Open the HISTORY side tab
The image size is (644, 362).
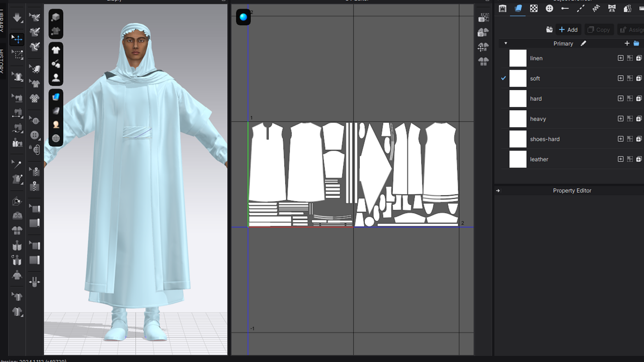click(x=2, y=61)
